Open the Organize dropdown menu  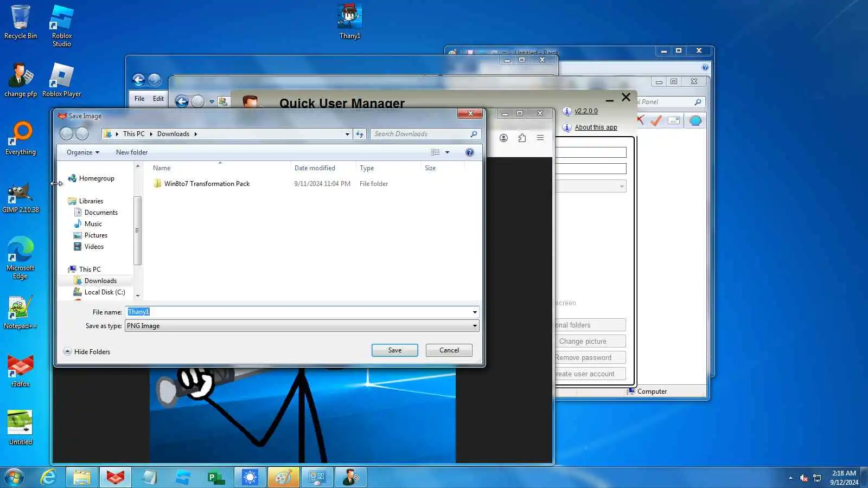(x=82, y=152)
